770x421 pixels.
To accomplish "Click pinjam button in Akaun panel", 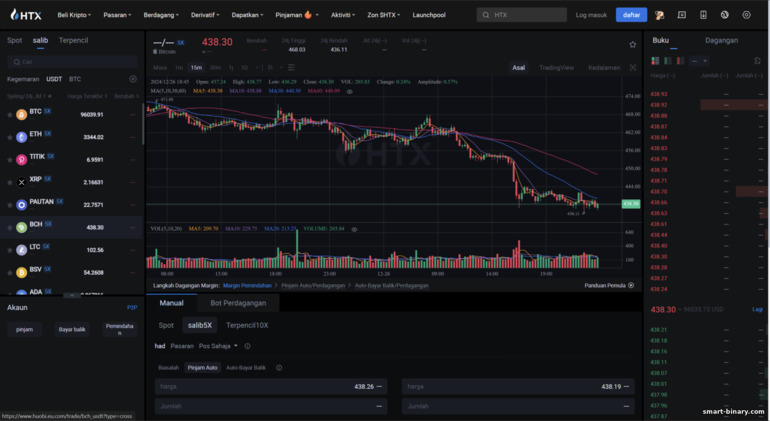I will (x=24, y=330).
